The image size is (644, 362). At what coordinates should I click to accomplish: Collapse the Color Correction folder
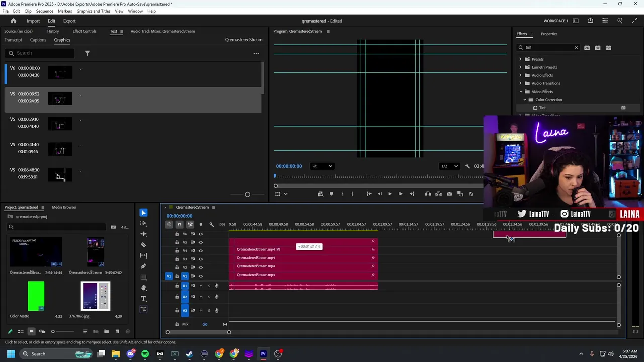pyautogui.click(x=524, y=100)
